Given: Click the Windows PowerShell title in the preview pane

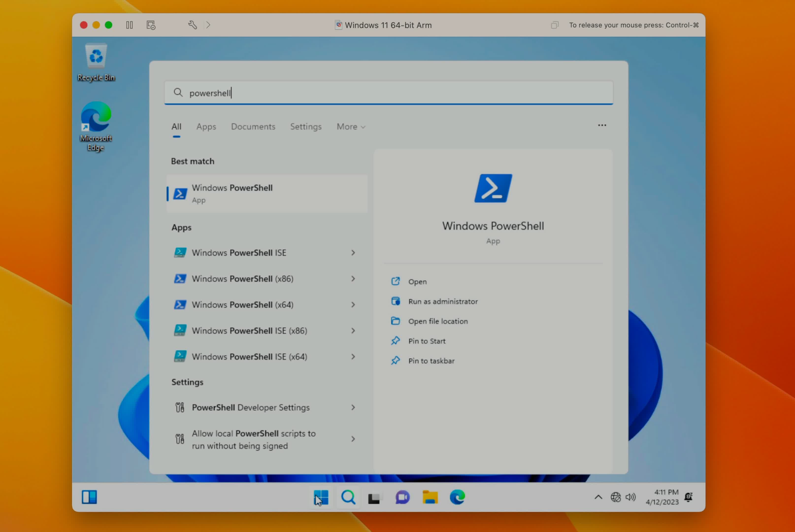Looking at the screenshot, I should click(x=493, y=226).
